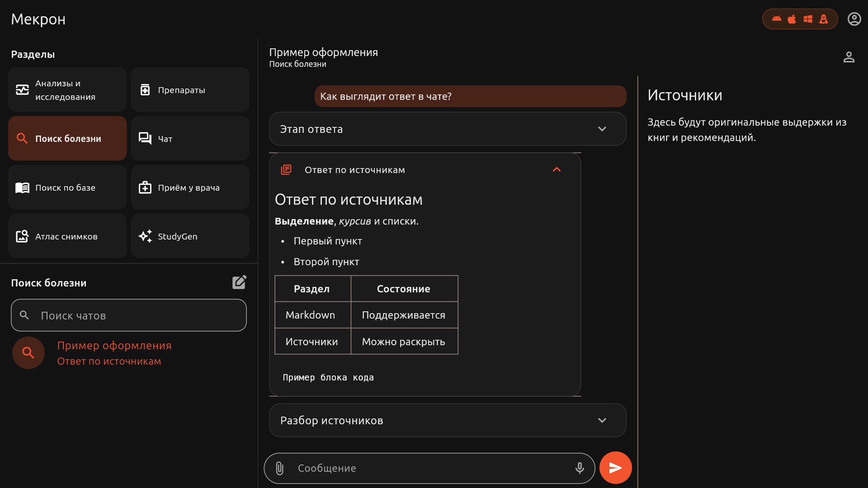Click the Пример блока кода code block
The width and height of the screenshot is (868, 488).
click(x=328, y=377)
